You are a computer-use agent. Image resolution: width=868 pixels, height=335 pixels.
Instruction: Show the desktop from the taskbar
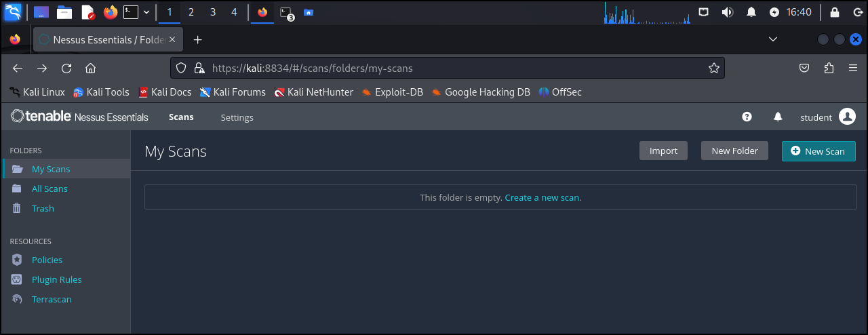41,12
